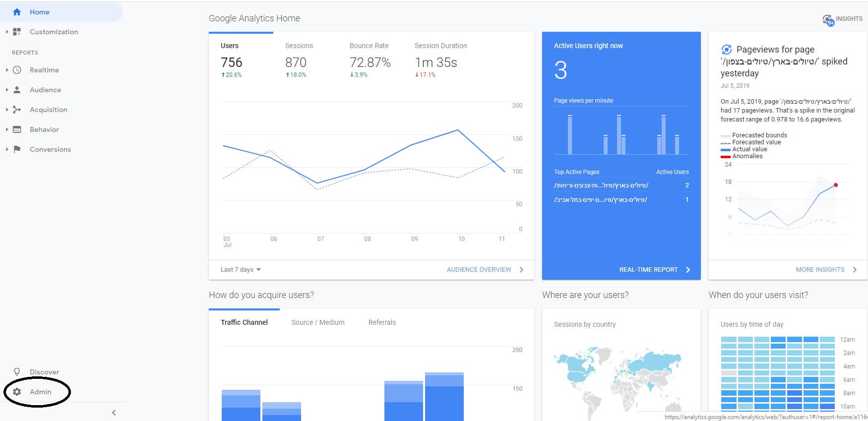Image resolution: width=868 pixels, height=421 pixels.
Task: Click the Actual value legend entry
Action: point(744,149)
